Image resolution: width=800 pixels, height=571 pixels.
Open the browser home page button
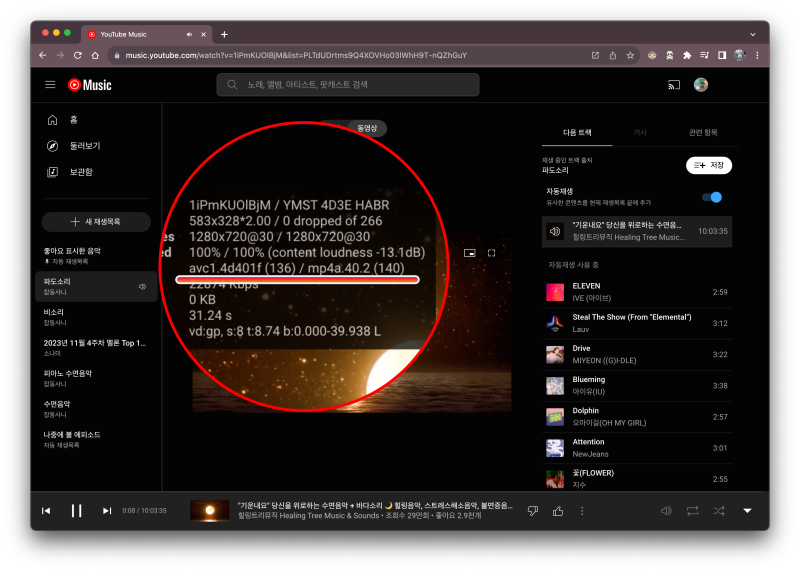coord(95,55)
